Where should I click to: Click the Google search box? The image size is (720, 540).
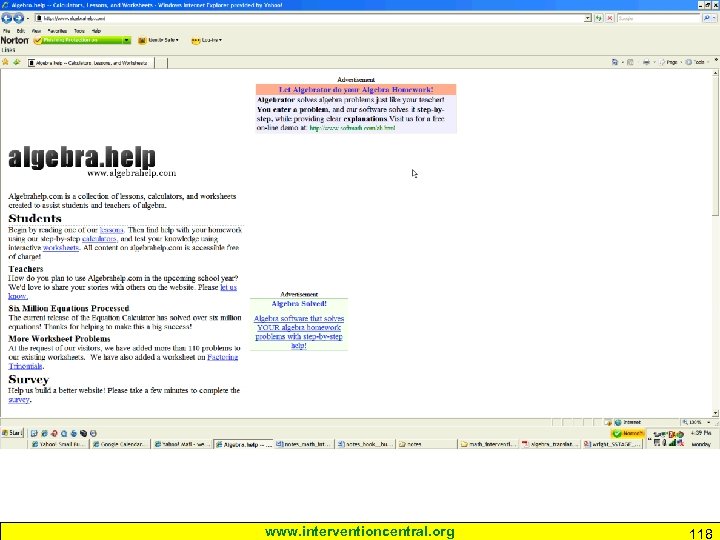pos(658,18)
